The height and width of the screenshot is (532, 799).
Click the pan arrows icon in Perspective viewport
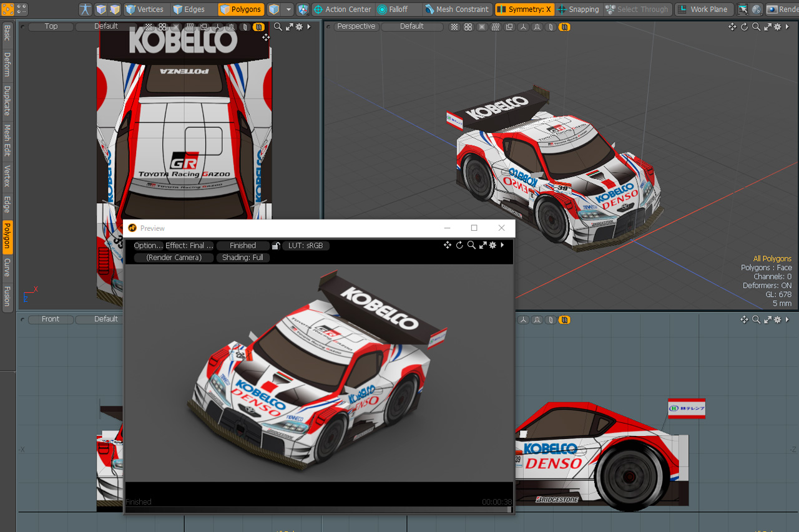pyautogui.click(x=733, y=27)
